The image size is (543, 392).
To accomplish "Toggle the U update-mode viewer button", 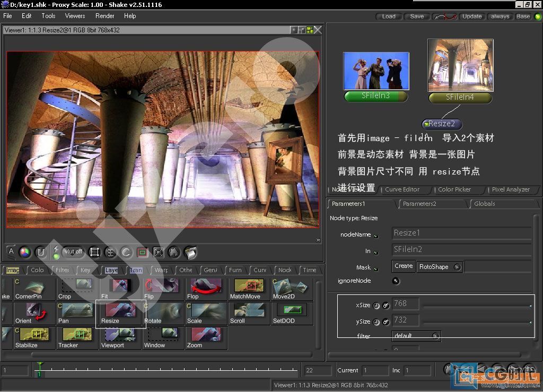I will click(41, 252).
